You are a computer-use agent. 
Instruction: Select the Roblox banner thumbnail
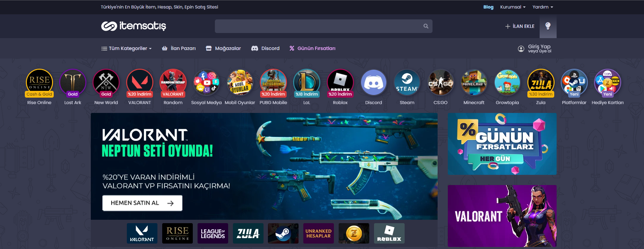coord(389,233)
